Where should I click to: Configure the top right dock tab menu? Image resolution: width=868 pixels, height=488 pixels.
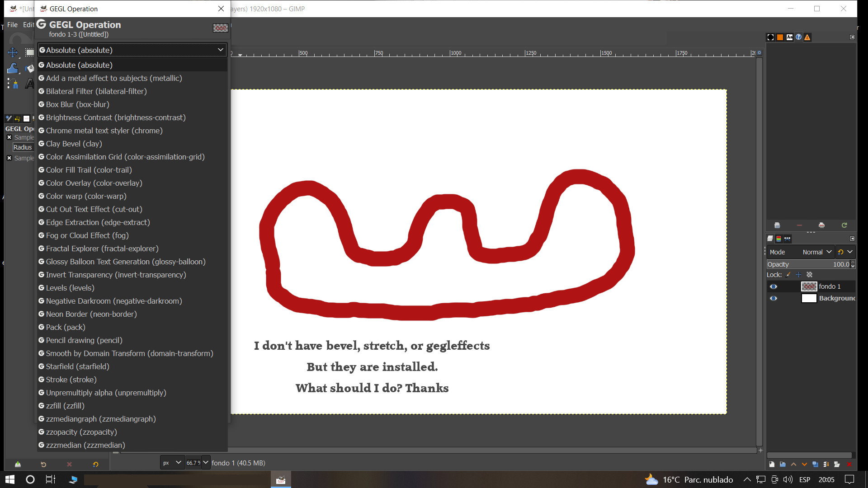[x=852, y=37]
